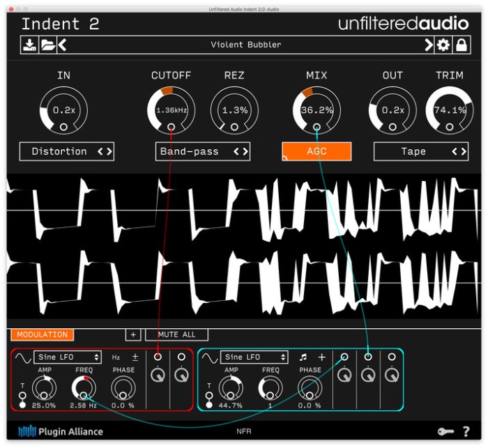This screenshot has width=488, height=448.
Task: Click the red LFO first output jack
Action: [158, 357]
